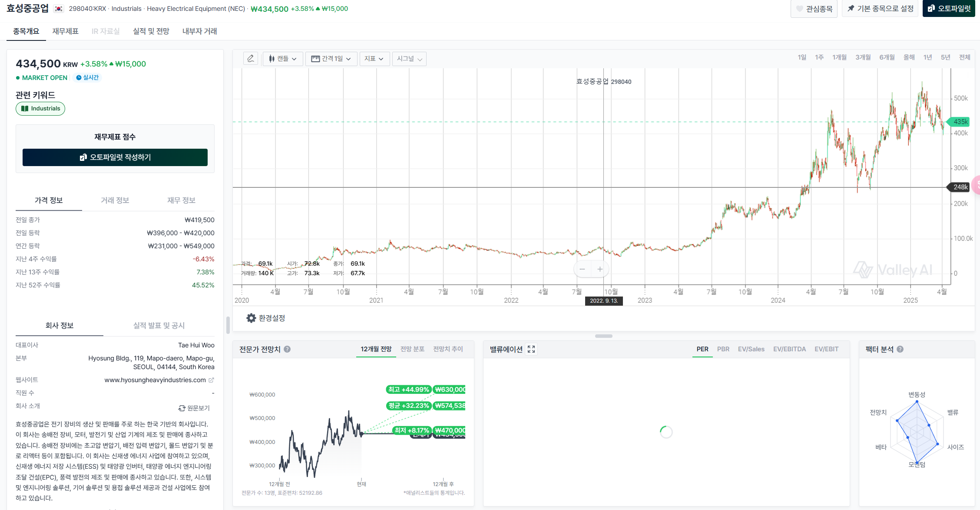Click the help icon next to 팩터 분석
The image size is (980, 510).
point(900,349)
